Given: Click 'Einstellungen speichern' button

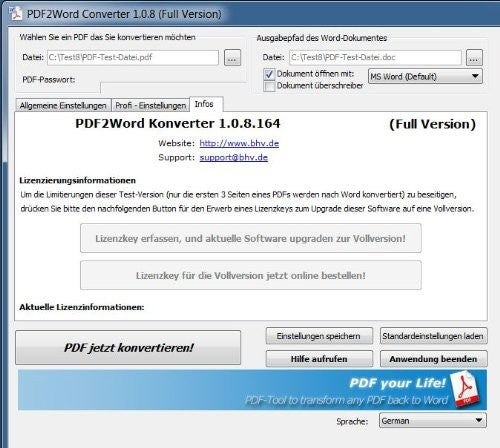Looking at the screenshot, I should [319, 336].
